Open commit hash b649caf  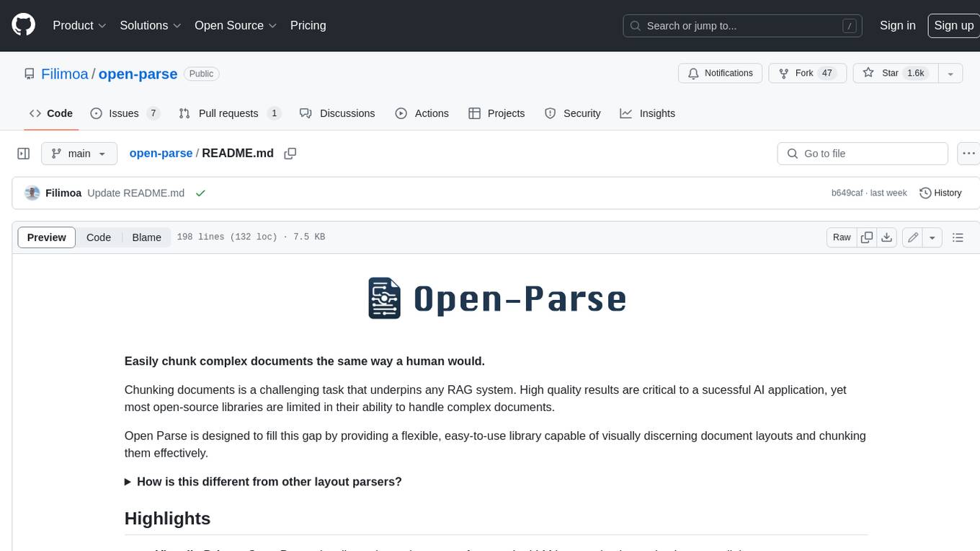pos(846,193)
